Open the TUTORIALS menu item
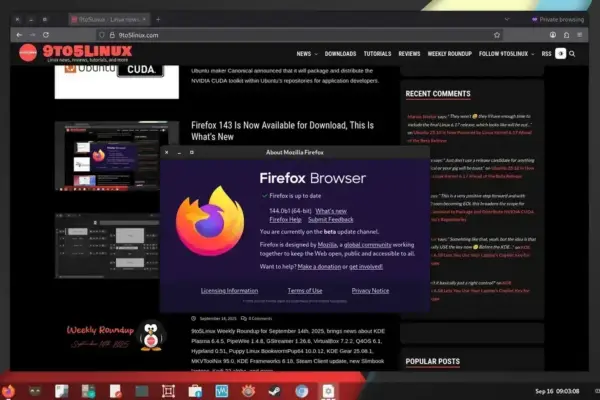Viewport: 600px width, 400px height. 377,54
